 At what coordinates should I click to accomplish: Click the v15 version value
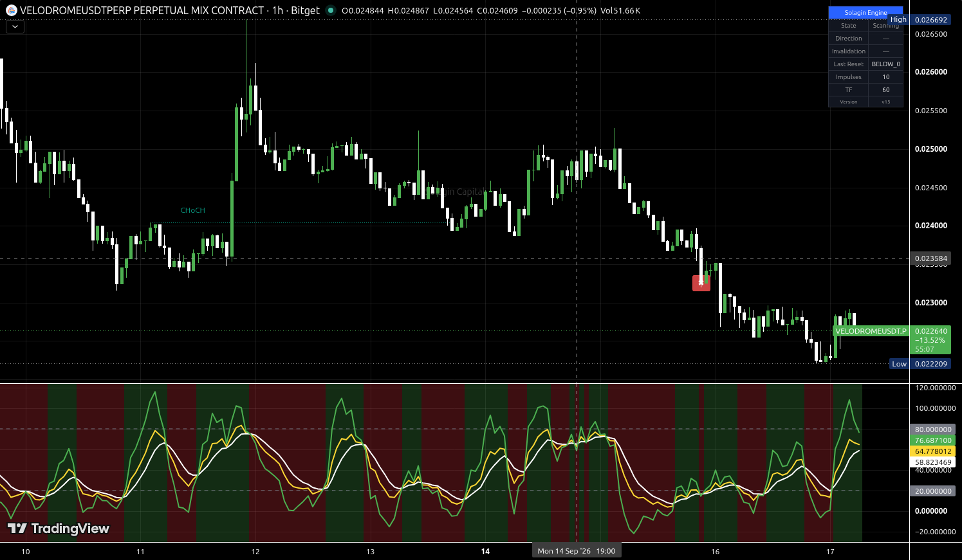(886, 102)
